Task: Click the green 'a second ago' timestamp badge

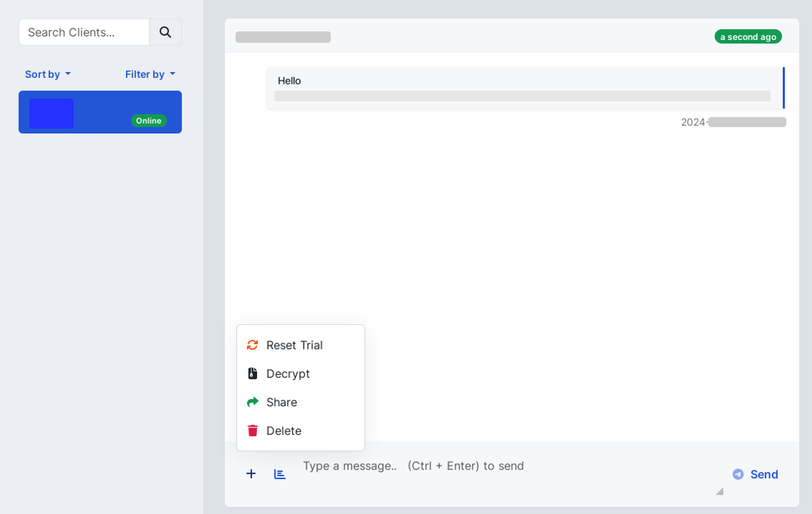Action: coord(748,36)
